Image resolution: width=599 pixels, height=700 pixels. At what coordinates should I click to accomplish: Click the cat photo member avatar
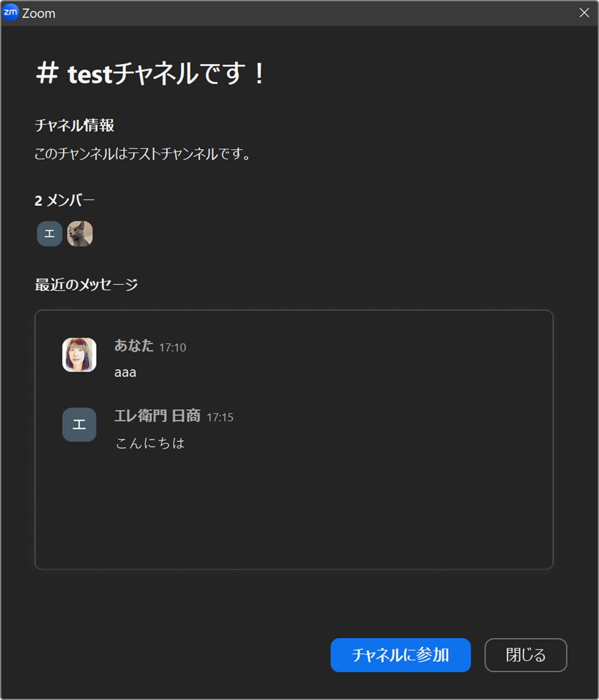[x=80, y=233]
